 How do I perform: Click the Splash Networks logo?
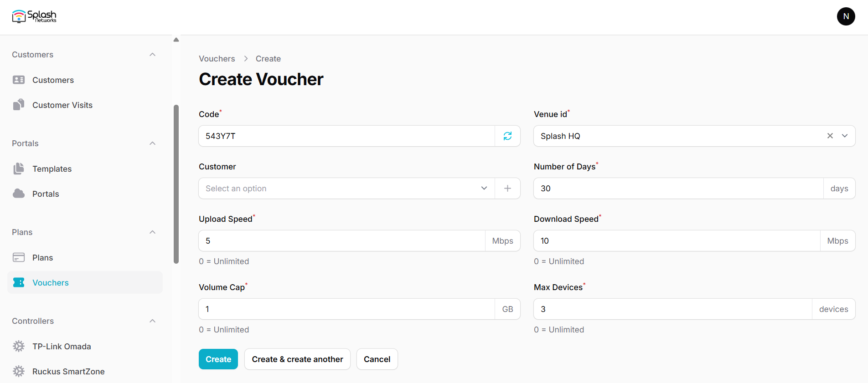point(34,16)
